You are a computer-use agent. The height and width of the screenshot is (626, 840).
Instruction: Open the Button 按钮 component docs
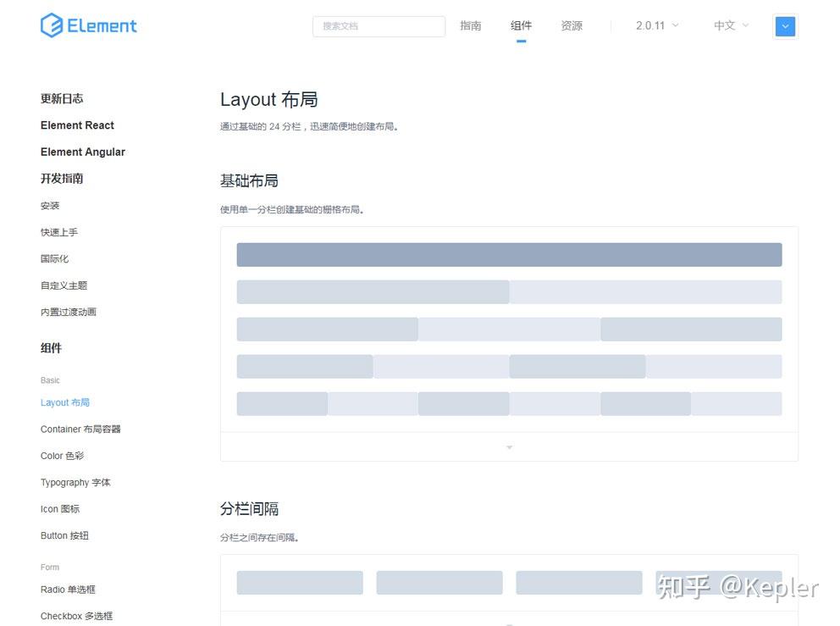[64, 535]
